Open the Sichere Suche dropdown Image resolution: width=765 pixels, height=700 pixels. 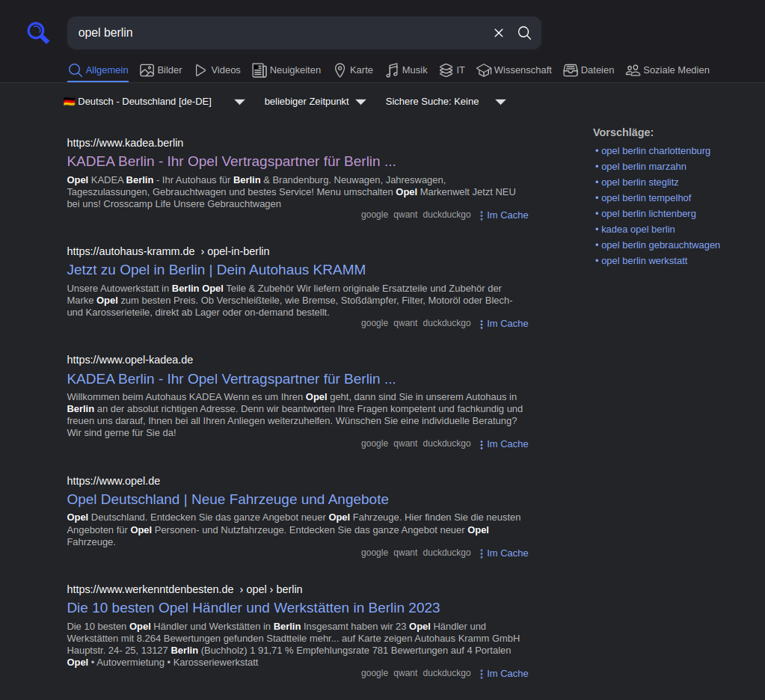point(446,102)
